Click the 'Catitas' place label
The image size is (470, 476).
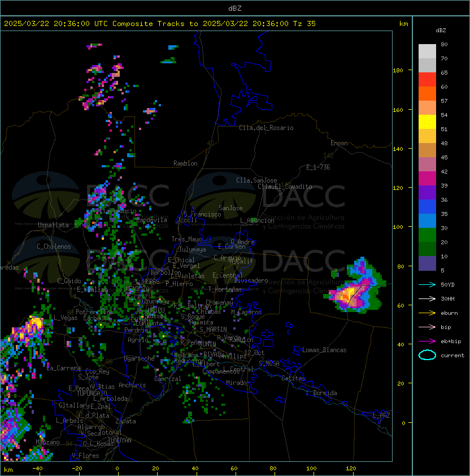[293, 378]
